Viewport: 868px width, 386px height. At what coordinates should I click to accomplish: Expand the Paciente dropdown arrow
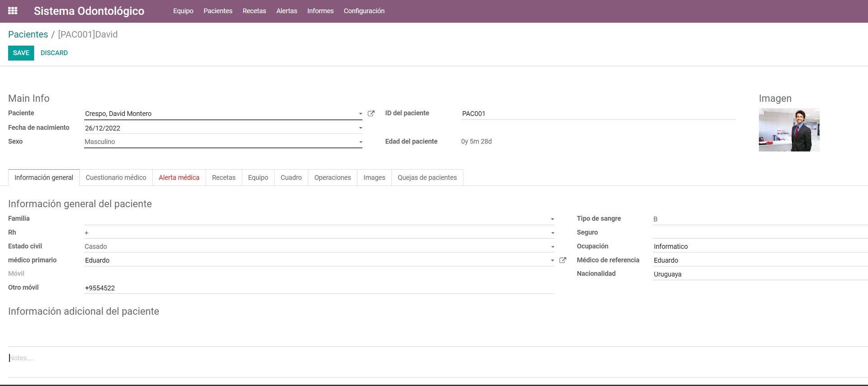[360, 114]
